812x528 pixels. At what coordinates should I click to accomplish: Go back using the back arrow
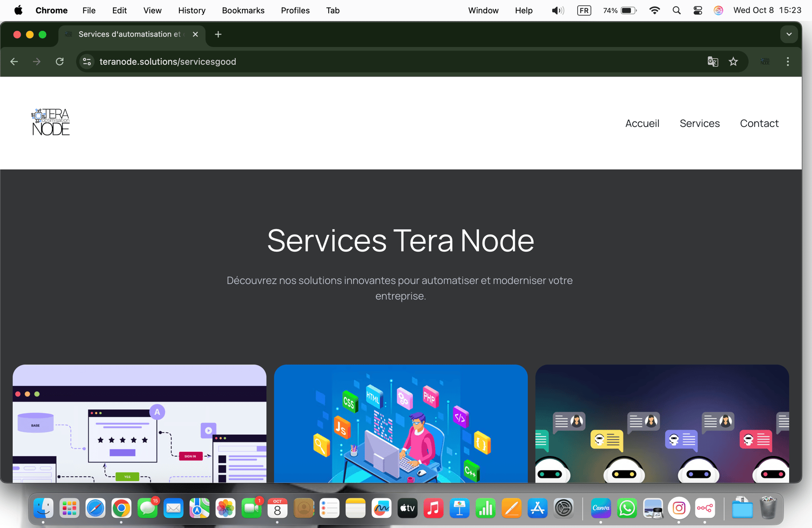[x=14, y=62]
